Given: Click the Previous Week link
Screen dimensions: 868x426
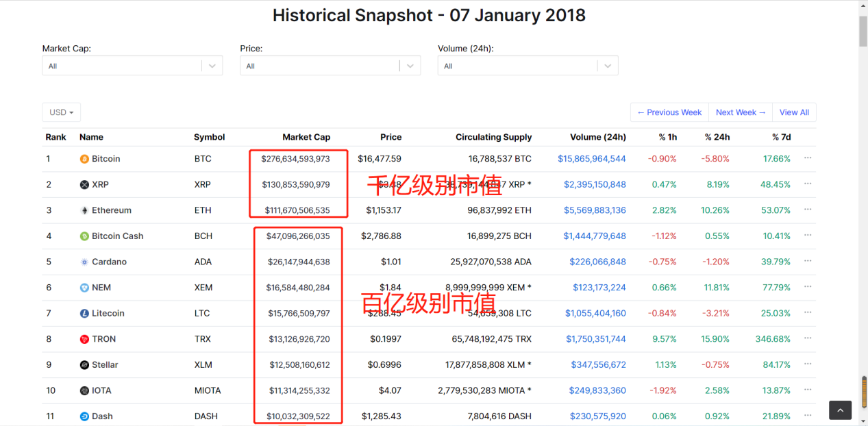Looking at the screenshot, I should tap(669, 112).
